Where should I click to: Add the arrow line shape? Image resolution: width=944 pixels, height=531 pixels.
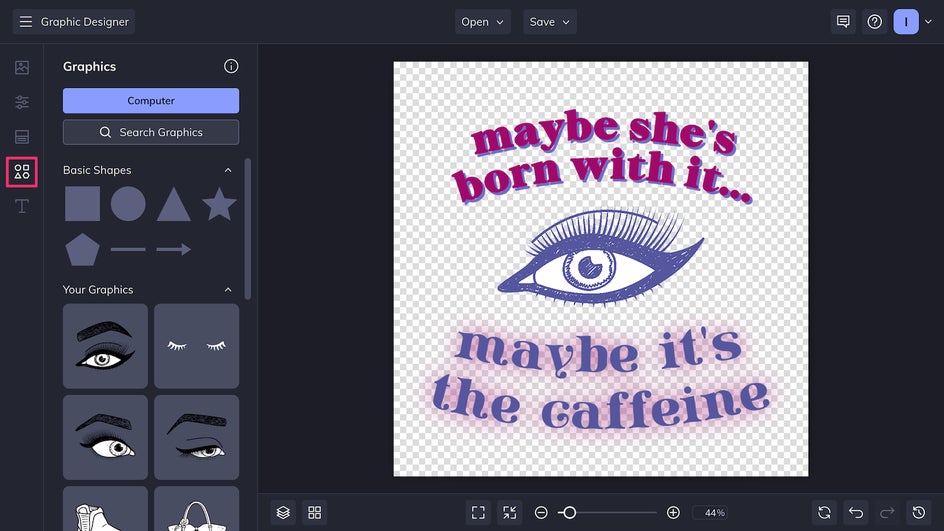174,249
